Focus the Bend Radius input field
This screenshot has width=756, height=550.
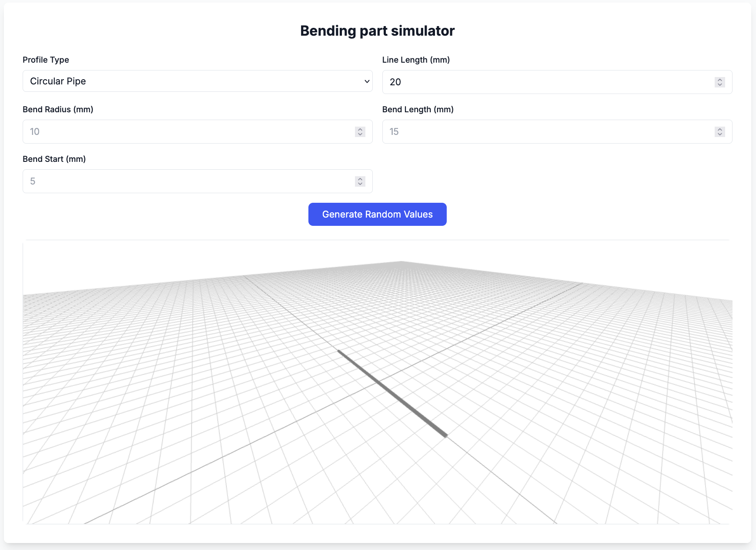(x=187, y=132)
